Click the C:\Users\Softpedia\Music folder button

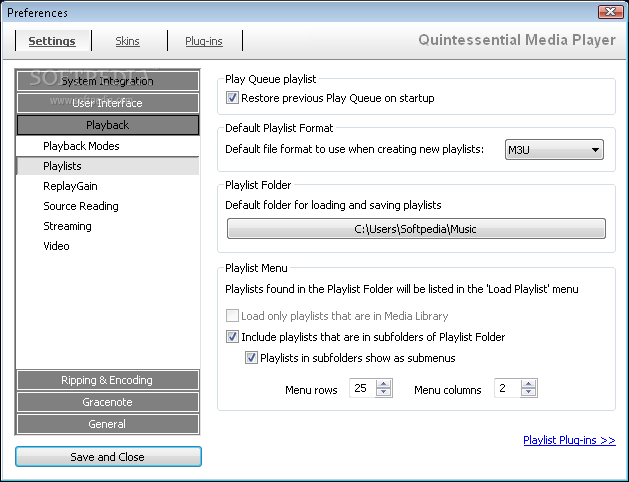click(x=416, y=229)
